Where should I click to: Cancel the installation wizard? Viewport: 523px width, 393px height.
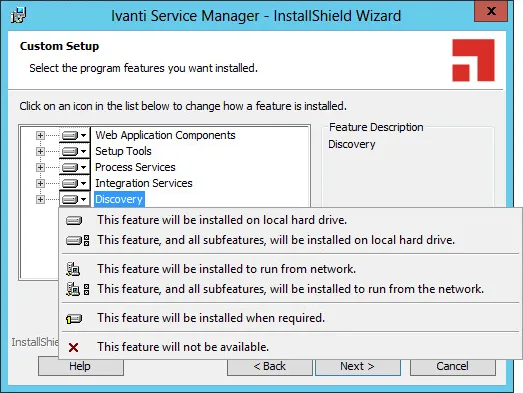(x=453, y=366)
